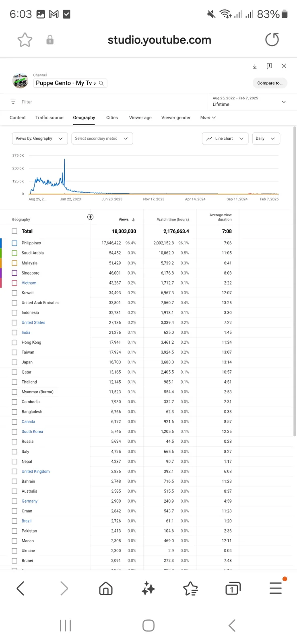Open the browser tabs switcher

coord(233,588)
